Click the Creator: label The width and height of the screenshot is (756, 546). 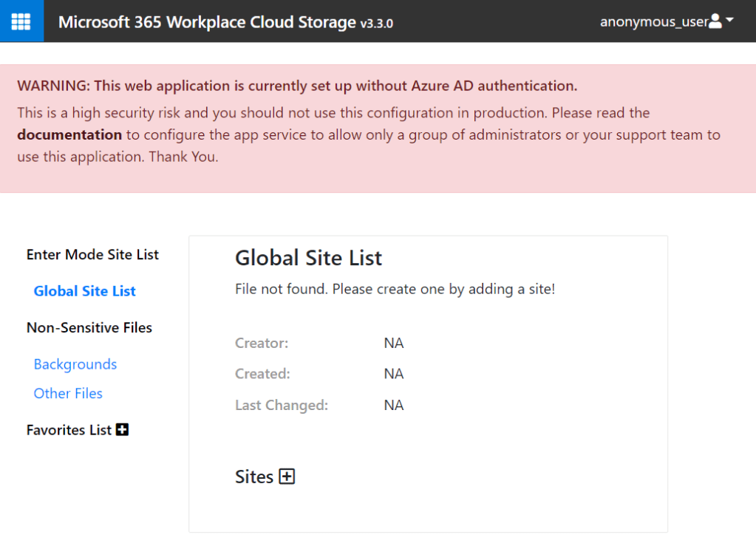pos(262,343)
